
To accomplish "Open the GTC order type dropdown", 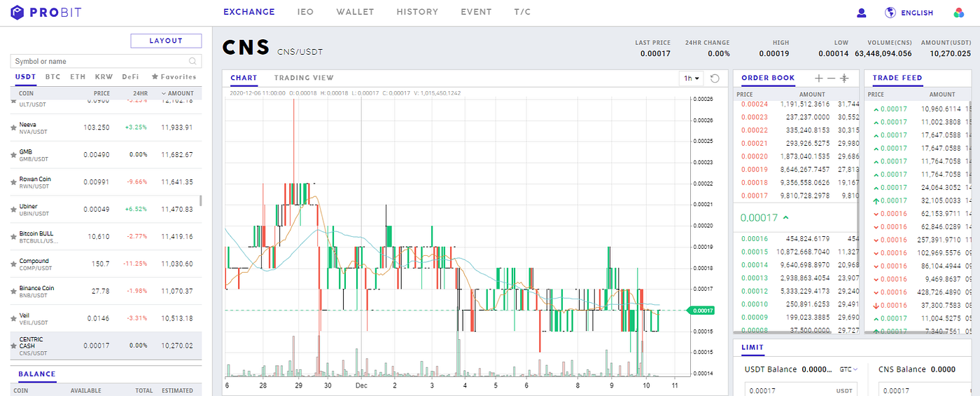I will pos(848,369).
